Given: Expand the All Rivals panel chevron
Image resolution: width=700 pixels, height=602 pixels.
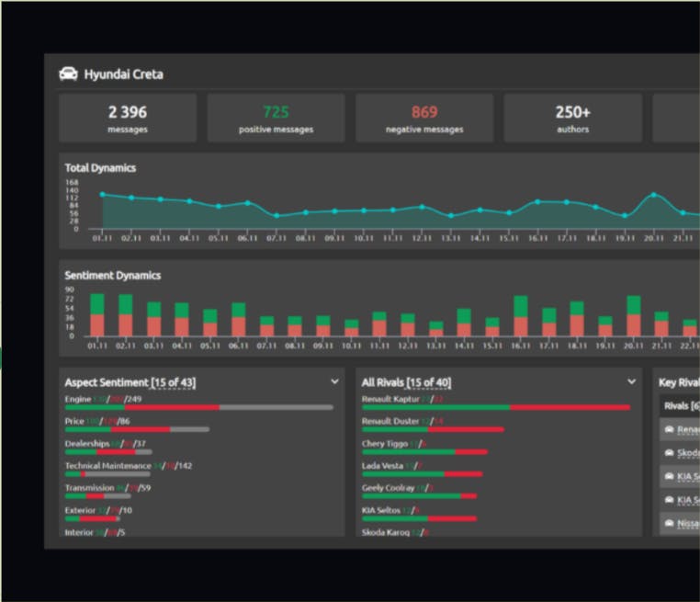Looking at the screenshot, I should coord(631,381).
